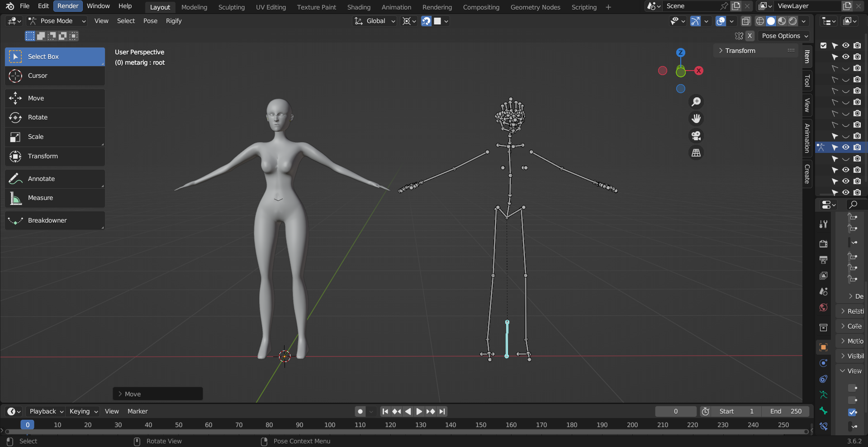Open viewport shading options dropdown arrow
Screen dimensions: 868x447
coord(804,21)
